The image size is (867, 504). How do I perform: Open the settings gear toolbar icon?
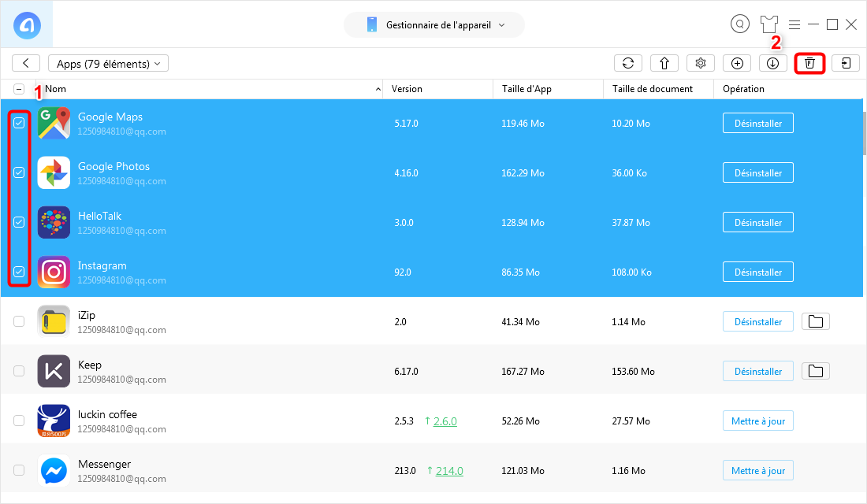click(x=701, y=63)
